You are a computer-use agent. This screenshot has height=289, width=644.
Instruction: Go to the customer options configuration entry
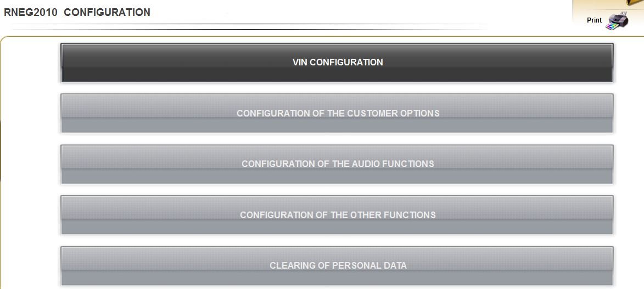pyautogui.click(x=337, y=114)
